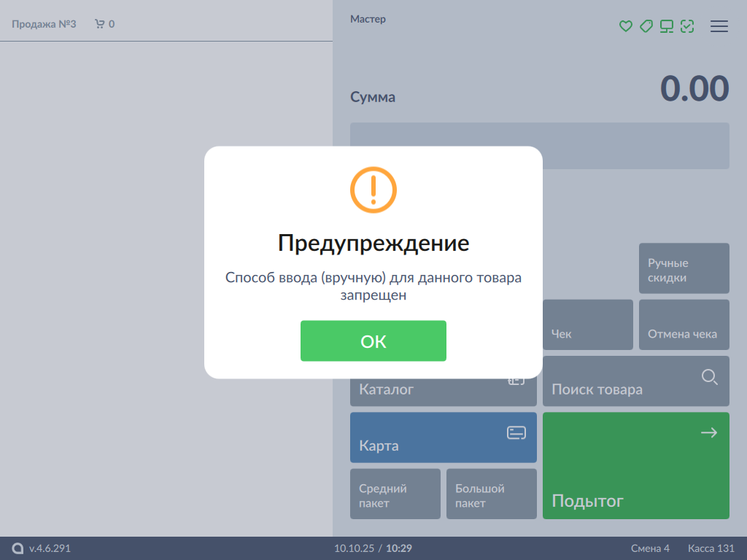Click the card icon on Карта button
Screen dimensions: 747x560
point(516,433)
